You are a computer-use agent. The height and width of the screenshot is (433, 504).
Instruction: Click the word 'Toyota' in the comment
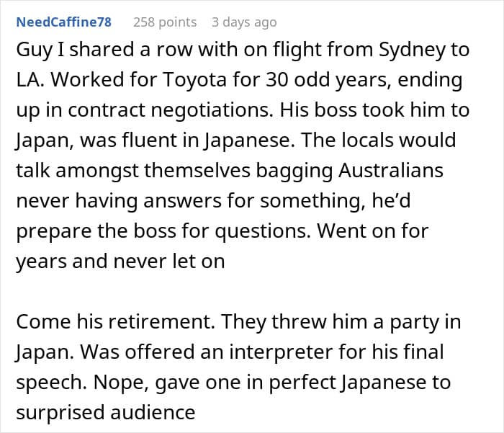coord(201,80)
